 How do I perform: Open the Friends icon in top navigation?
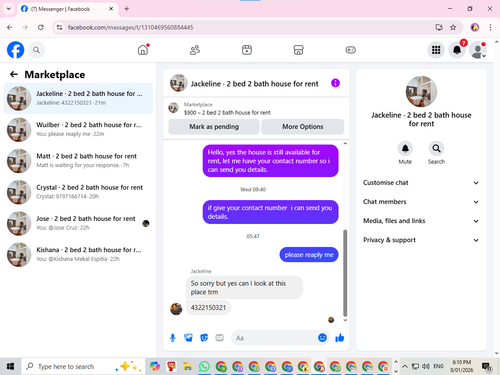point(195,50)
